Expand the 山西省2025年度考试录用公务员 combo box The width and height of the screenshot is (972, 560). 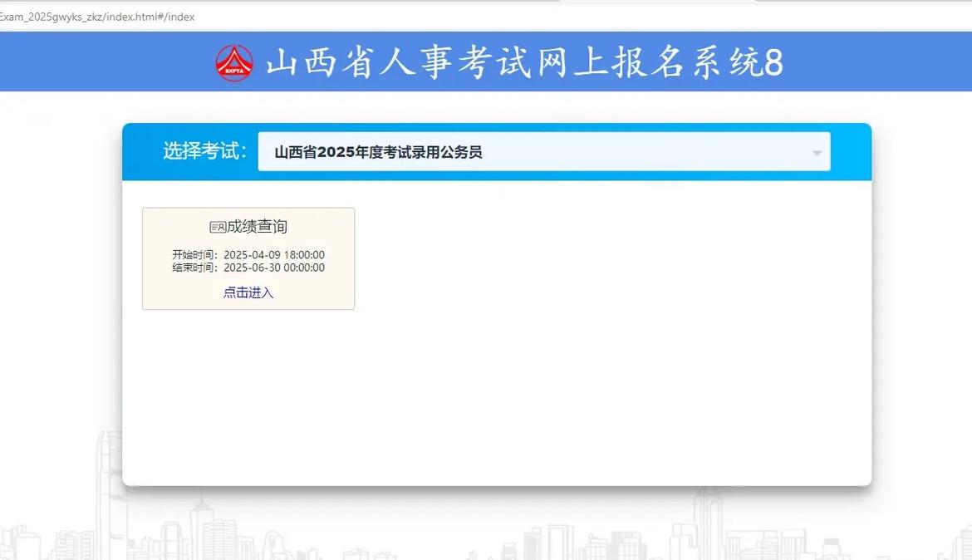[544, 151]
